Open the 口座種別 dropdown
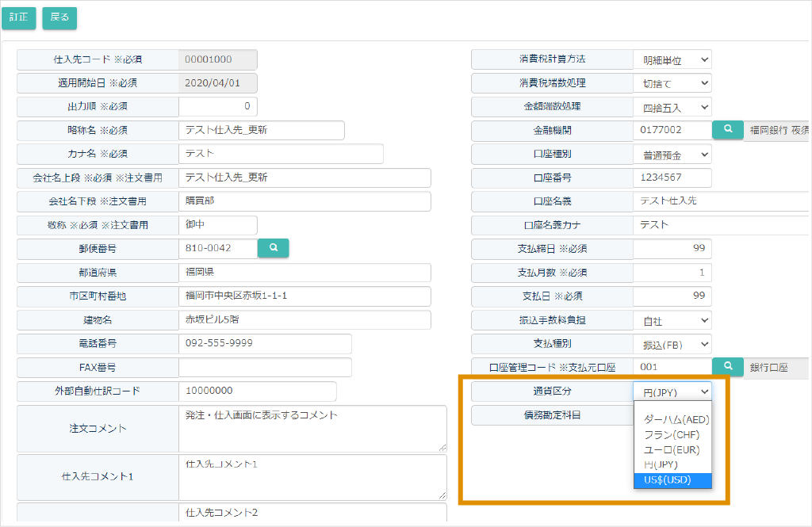 pos(672,155)
